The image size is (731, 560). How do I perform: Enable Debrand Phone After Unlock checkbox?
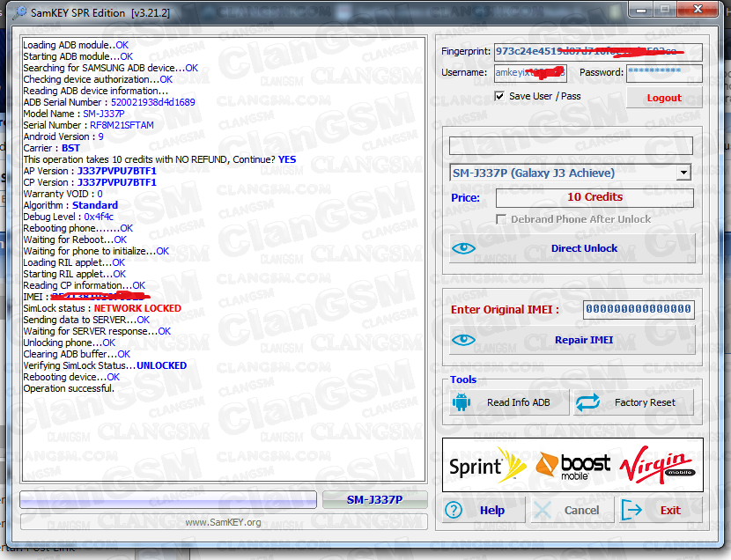(501, 219)
